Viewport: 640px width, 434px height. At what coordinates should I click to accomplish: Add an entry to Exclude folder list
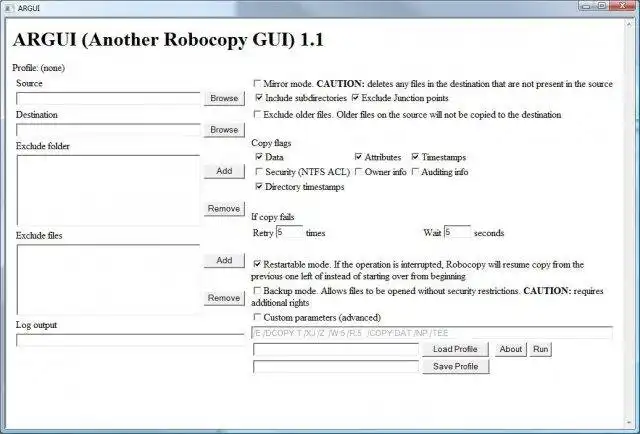click(x=224, y=171)
